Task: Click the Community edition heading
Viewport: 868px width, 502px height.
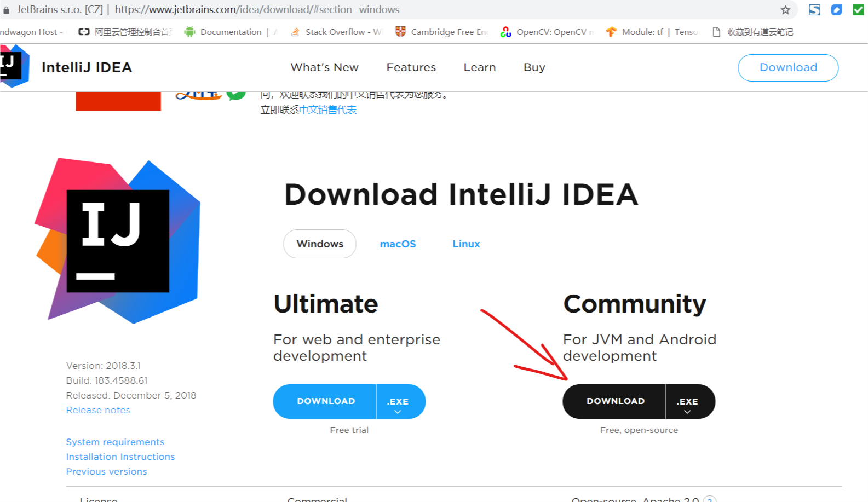Action: pos(635,304)
